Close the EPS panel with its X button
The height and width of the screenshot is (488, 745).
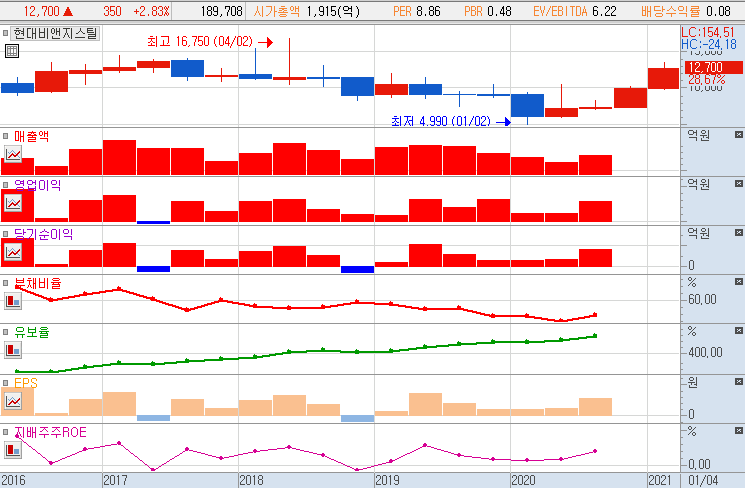pyautogui.click(x=738, y=382)
